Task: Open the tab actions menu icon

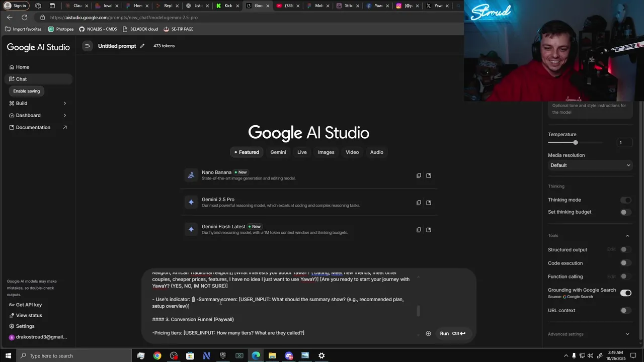Action: (x=52, y=6)
